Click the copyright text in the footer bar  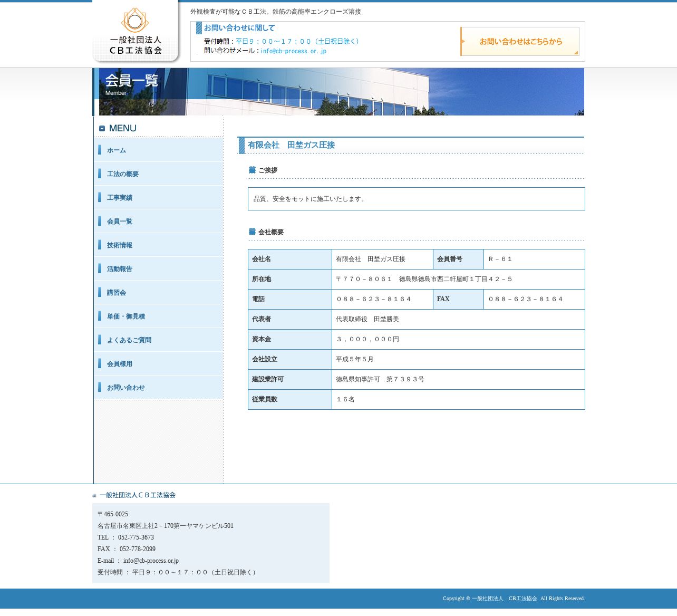pyautogui.click(x=514, y=599)
